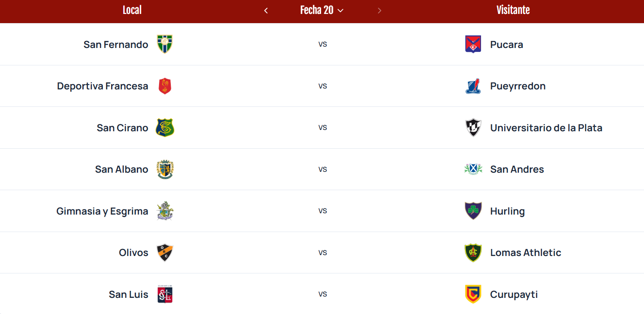Select the Deportiva Francesa rooster crest
The image size is (644, 314).
165,86
